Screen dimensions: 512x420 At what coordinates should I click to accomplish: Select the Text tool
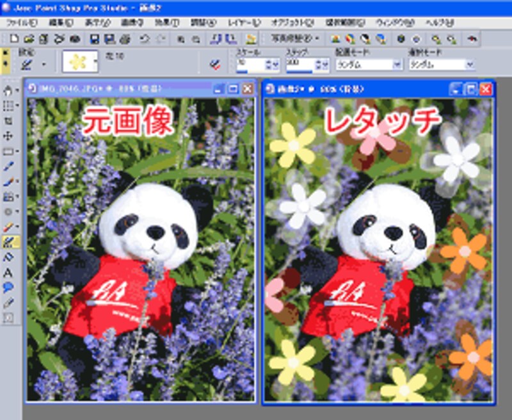[x=9, y=272]
